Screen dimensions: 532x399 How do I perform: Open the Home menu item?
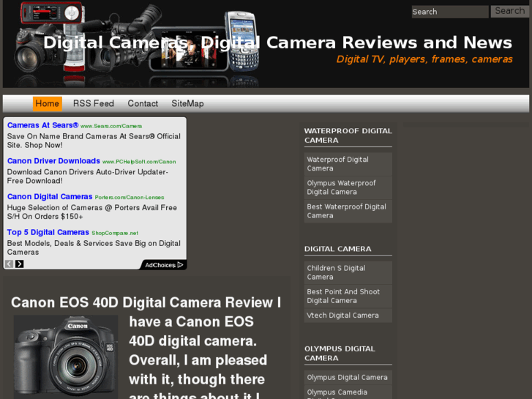click(x=47, y=103)
